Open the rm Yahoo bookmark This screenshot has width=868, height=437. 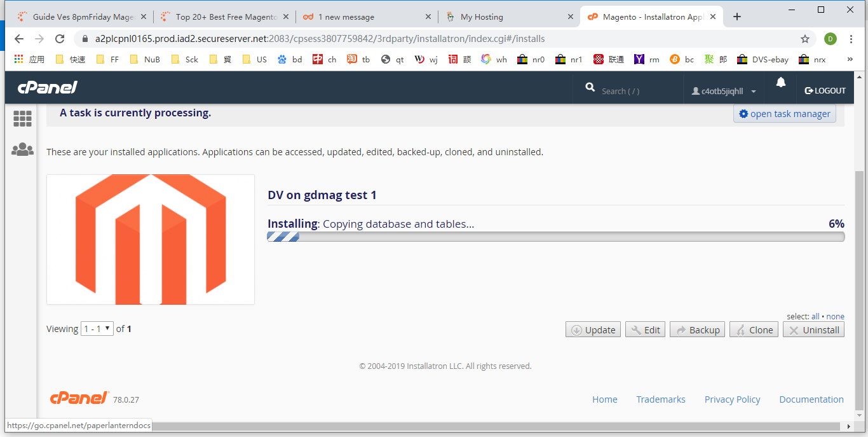click(x=647, y=59)
